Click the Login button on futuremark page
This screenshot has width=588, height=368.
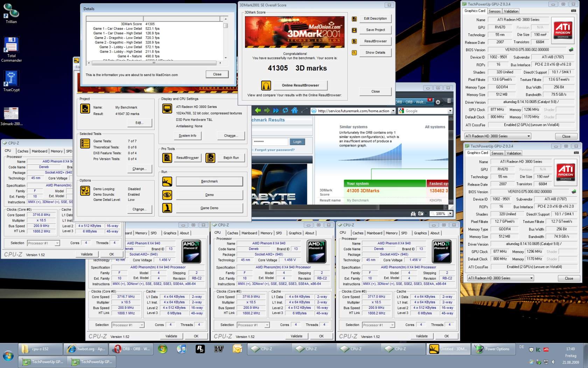tap(297, 142)
